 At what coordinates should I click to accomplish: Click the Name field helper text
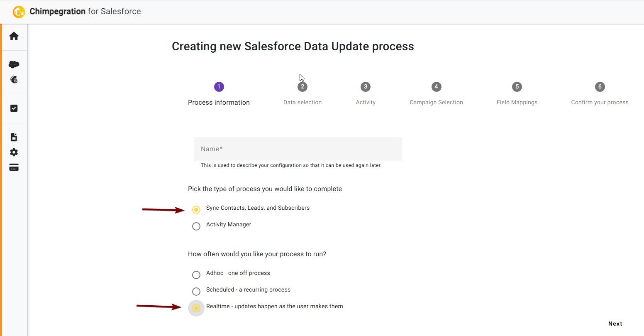click(x=291, y=165)
